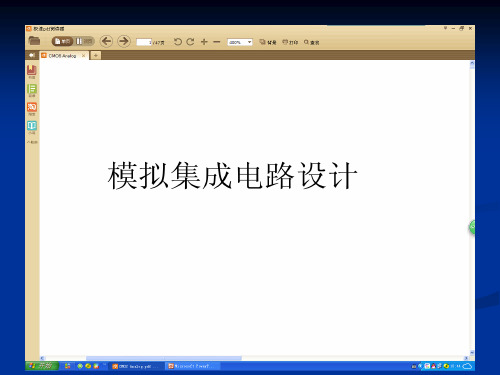This screenshot has width=500, height=375.
Task: Open the bookmarks panel (red book icon)
Action: click(32, 72)
